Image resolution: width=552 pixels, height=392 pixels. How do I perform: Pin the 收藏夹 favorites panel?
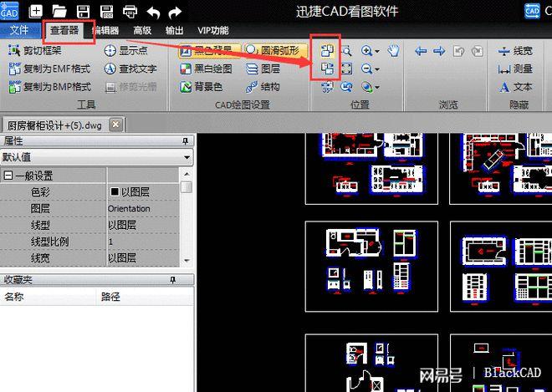[172, 280]
